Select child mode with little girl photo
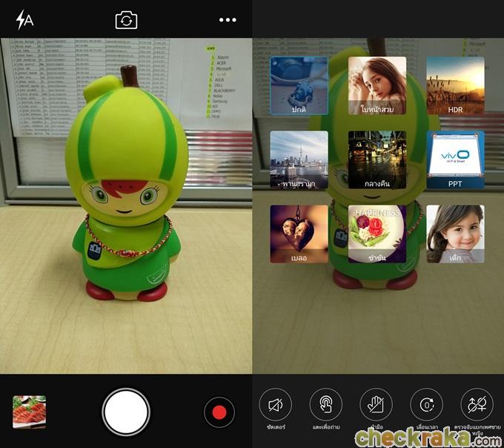Viewport: 504px width, 448px height. point(455,234)
